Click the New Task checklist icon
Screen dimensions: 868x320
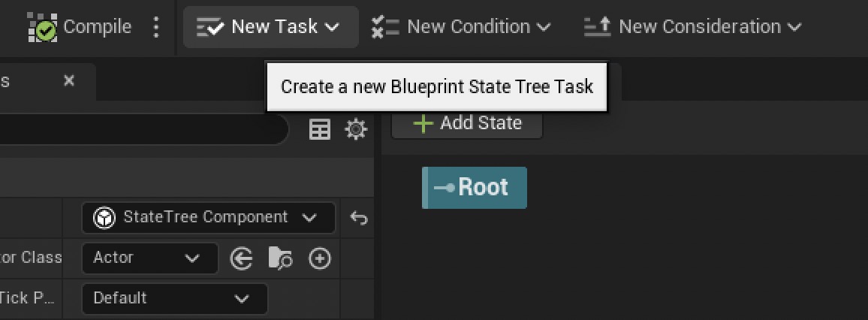[x=209, y=27]
